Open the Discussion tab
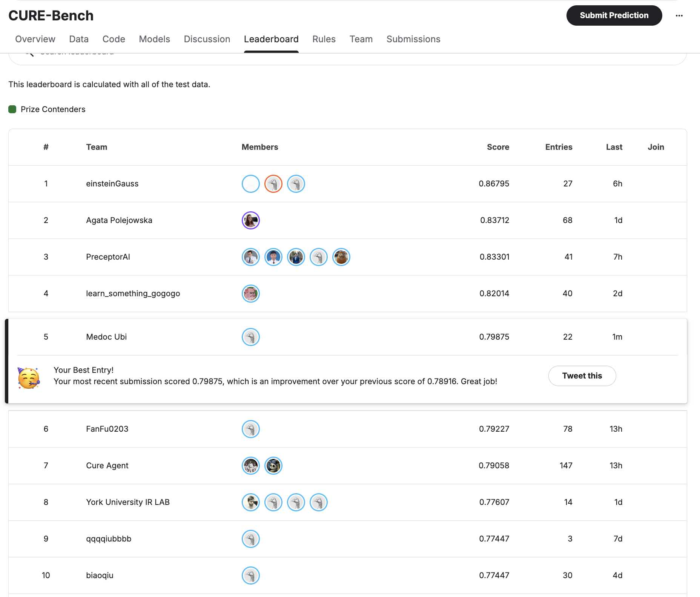Image resolution: width=700 pixels, height=597 pixels. [x=207, y=39]
